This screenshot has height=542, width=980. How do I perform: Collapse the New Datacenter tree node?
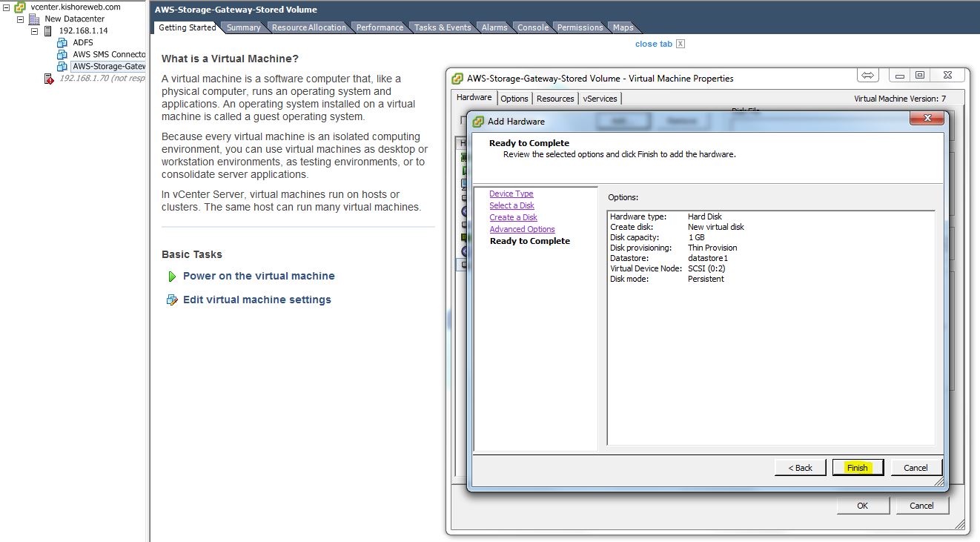(x=21, y=19)
